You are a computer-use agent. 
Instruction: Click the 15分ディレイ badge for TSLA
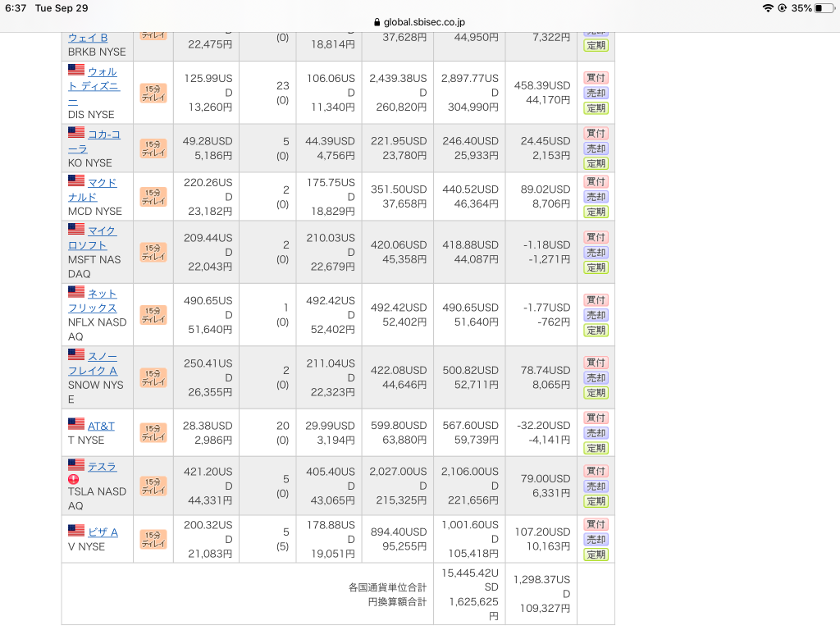pyautogui.click(x=153, y=486)
